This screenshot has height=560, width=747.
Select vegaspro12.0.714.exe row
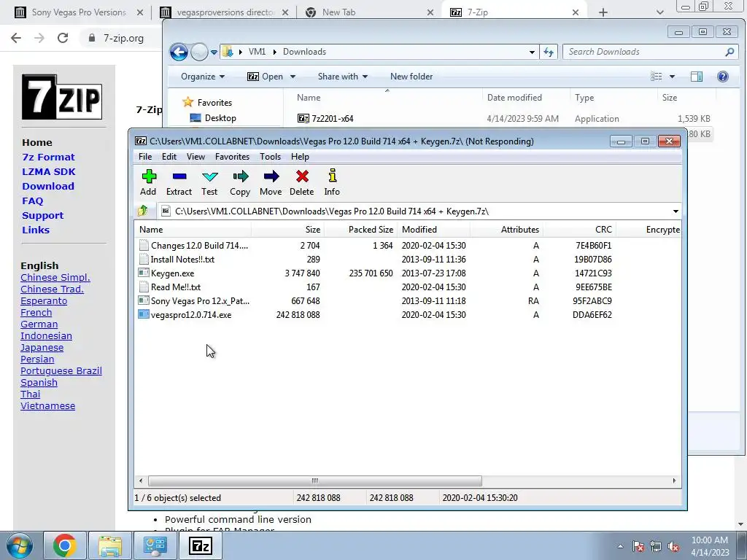(407, 315)
